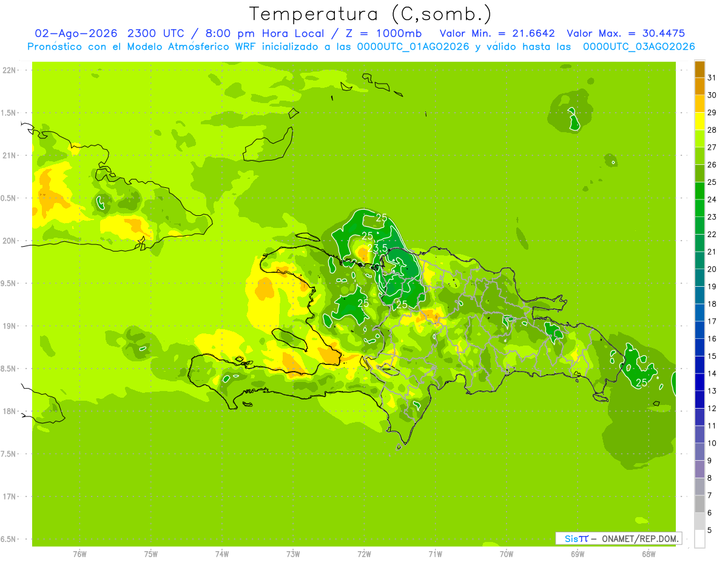
Task: Click the "Valor Min. = 21.6642" text
Action: click(497, 33)
